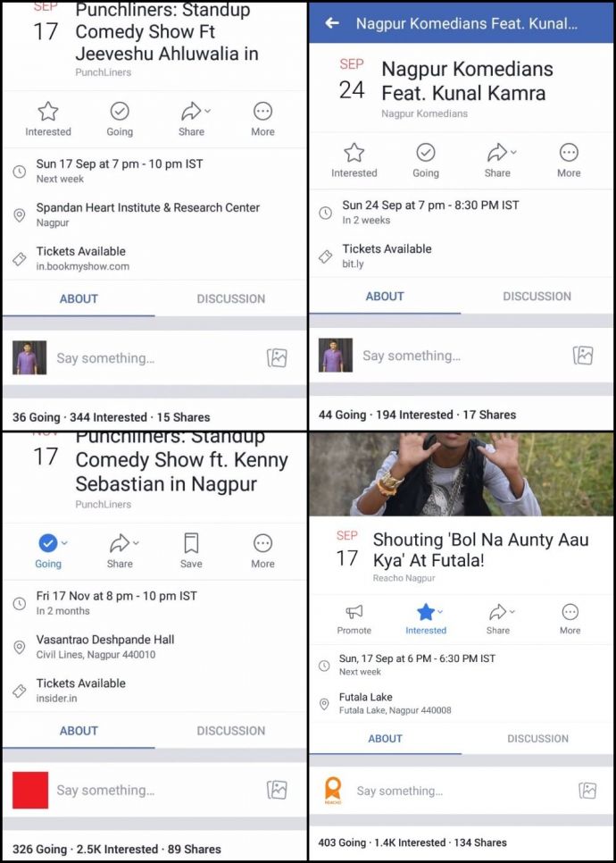Open insider.in tickets link for Kenny Sebastian
616x863 pixels.
(x=81, y=691)
